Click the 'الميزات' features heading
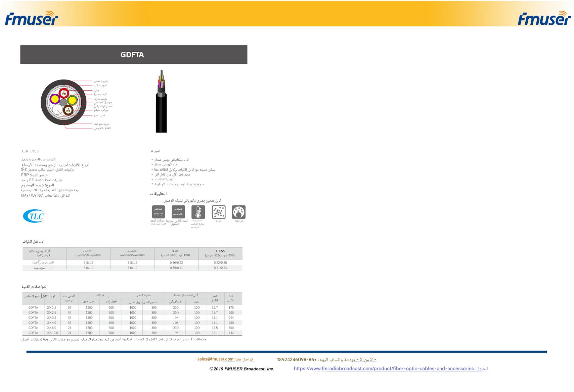The height and width of the screenshot is (392, 574). (156, 151)
